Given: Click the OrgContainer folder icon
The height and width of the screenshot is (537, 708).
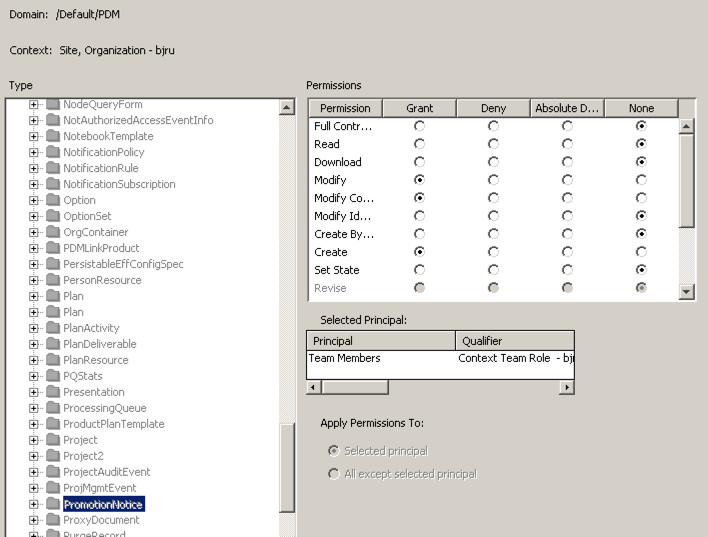Looking at the screenshot, I should [x=53, y=232].
